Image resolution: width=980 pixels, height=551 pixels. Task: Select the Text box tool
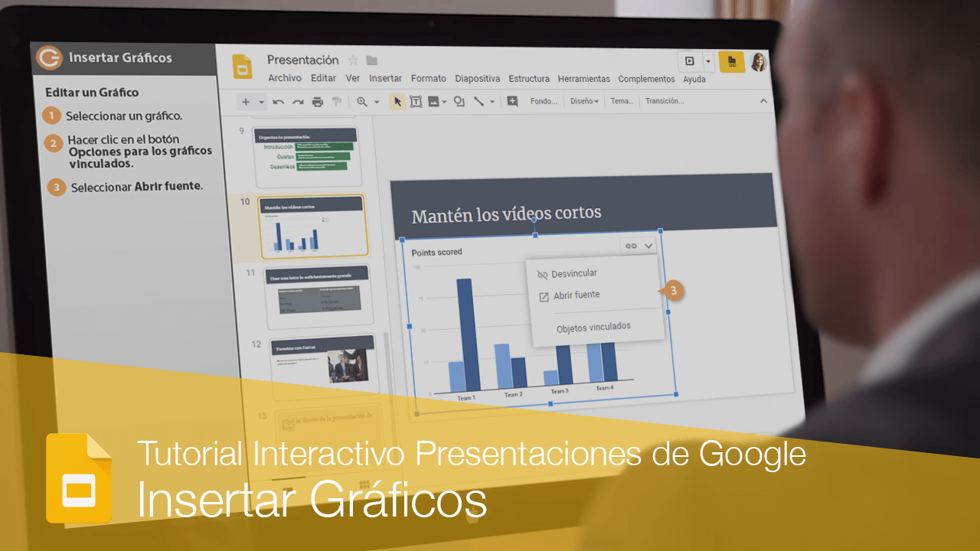point(416,101)
